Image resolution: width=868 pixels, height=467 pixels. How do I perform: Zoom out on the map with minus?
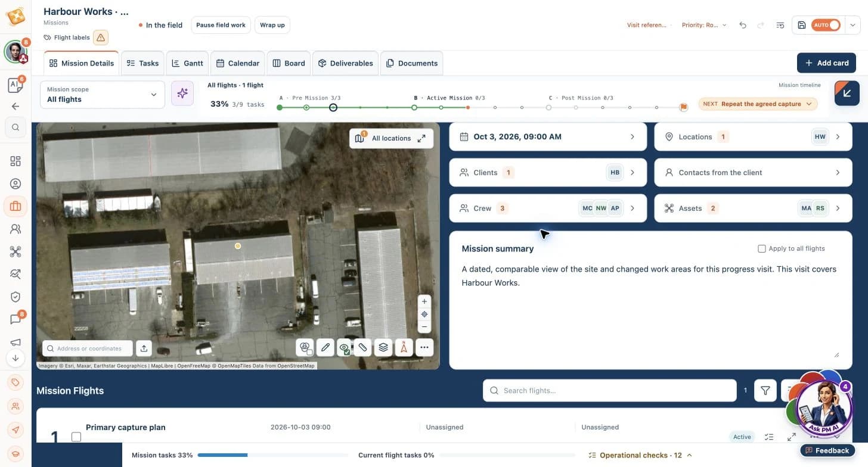(424, 326)
